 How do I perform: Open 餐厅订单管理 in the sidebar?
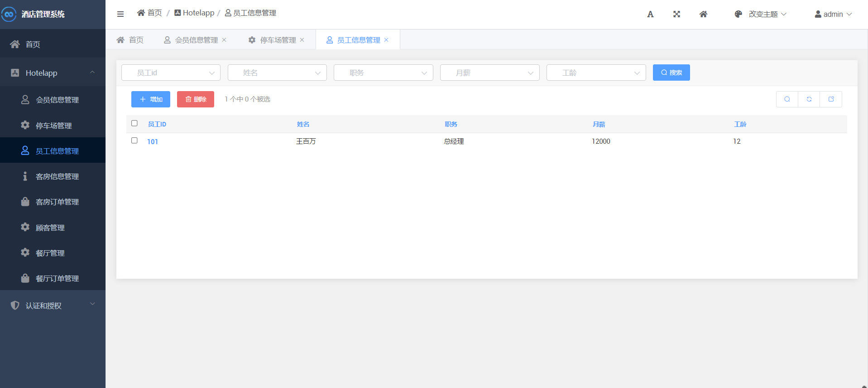(x=53, y=278)
